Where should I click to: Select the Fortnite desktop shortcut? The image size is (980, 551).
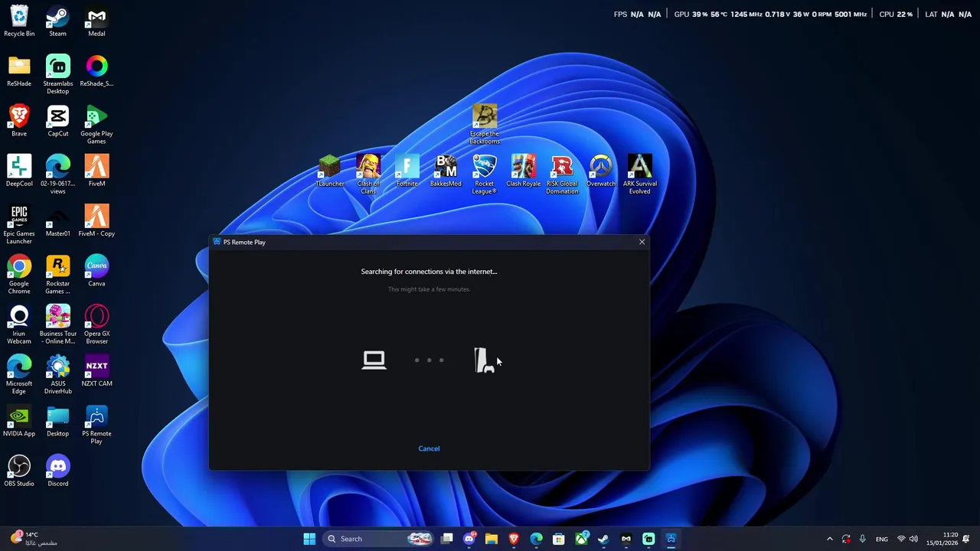(x=407, y=171)
